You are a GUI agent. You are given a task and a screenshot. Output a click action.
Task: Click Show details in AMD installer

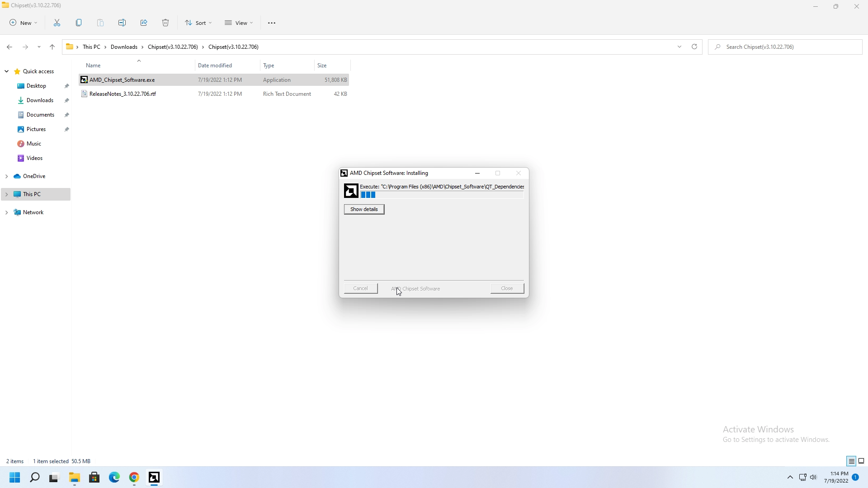364,209
